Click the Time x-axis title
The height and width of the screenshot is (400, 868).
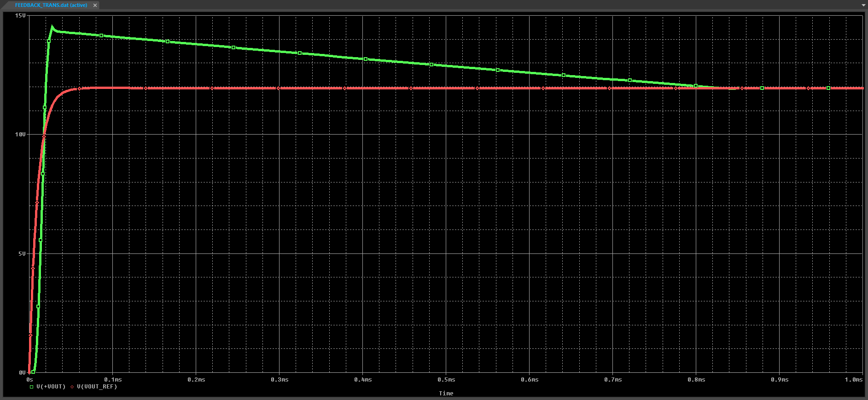click(x=446, y=393)
